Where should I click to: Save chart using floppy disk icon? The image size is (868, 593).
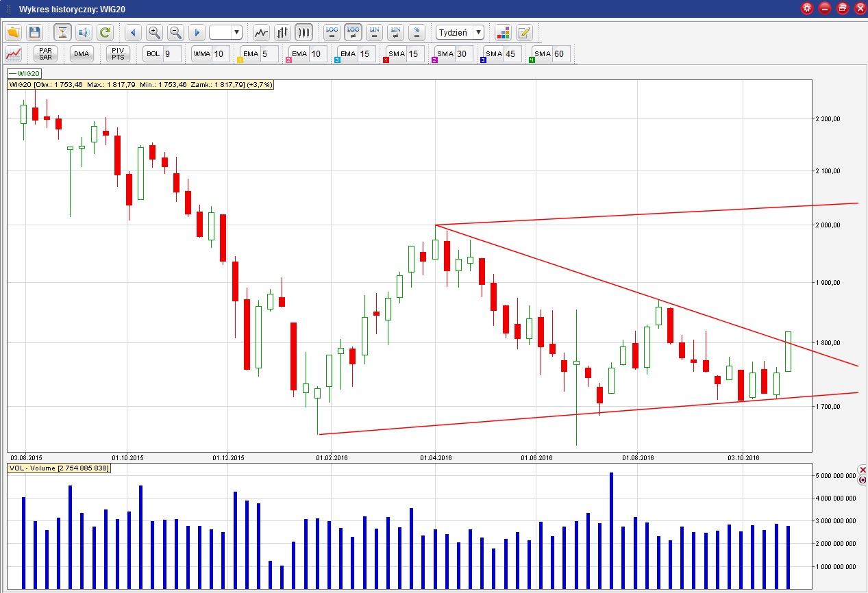pyautogui.click(x=34, y=32)
